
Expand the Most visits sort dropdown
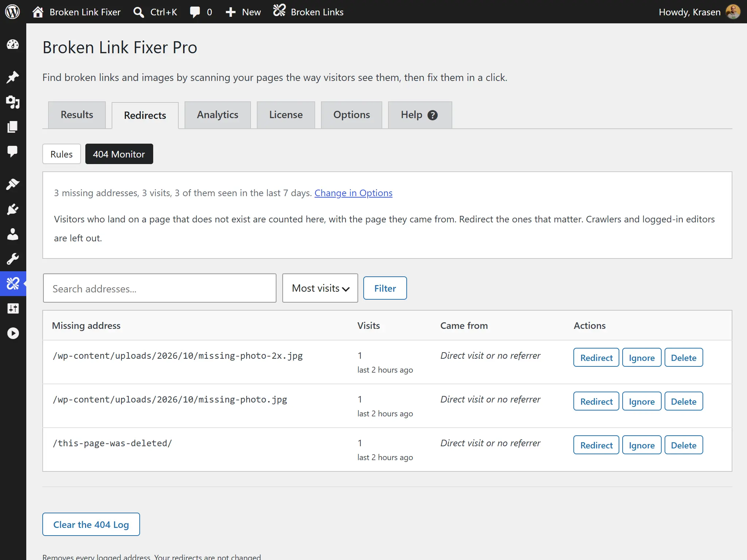[320, 288]
